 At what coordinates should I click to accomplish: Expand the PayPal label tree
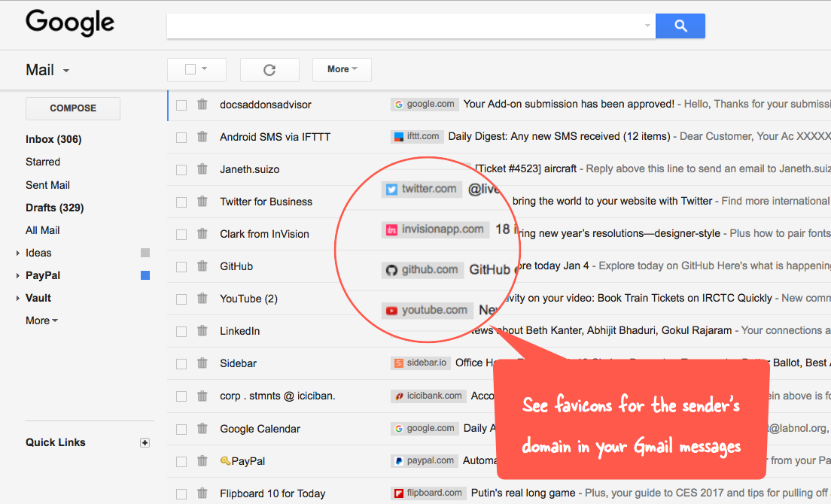17,275
